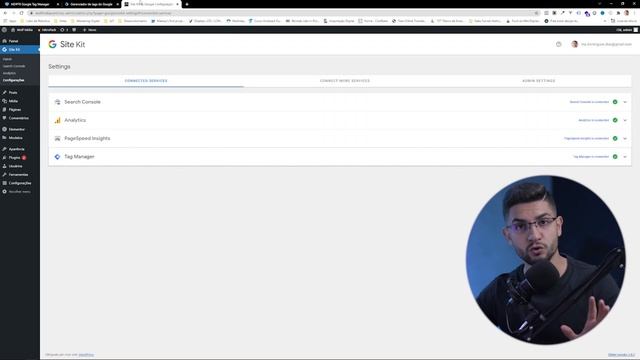
Task: Open the Modelos sidebar menu
Action: [x=16, y=138]
